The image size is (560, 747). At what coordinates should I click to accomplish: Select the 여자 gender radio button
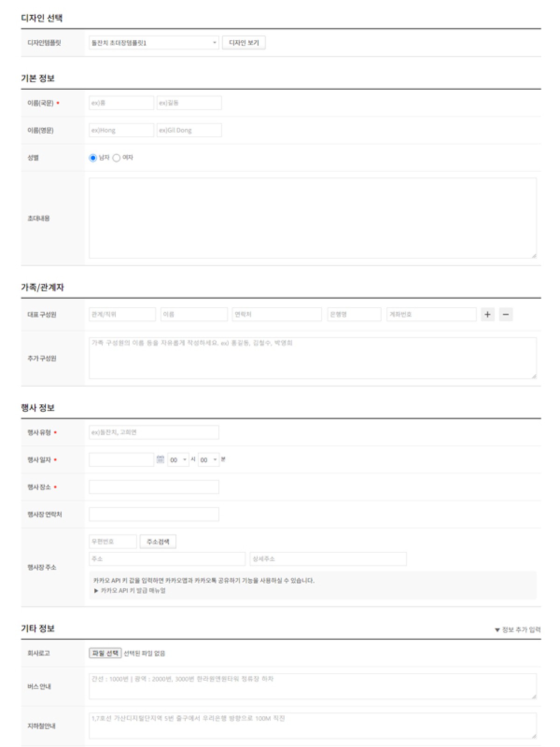click(x=116, y=158)
